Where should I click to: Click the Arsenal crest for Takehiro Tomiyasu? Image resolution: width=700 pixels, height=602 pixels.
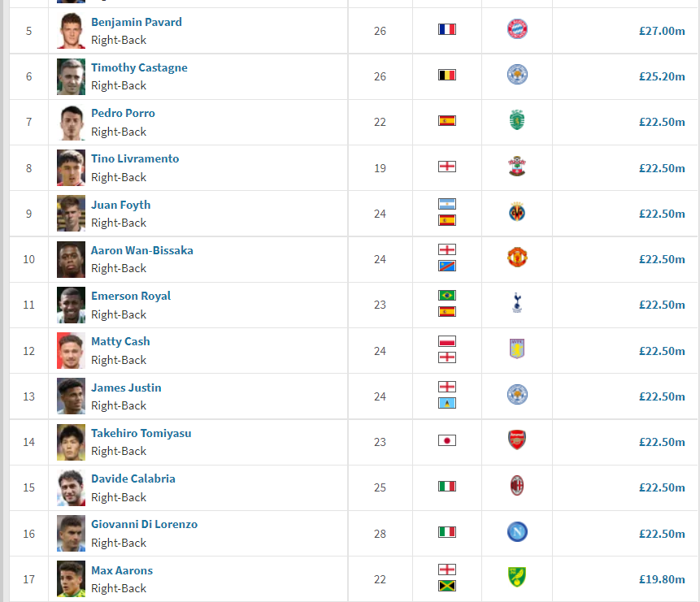coord(517,440)
